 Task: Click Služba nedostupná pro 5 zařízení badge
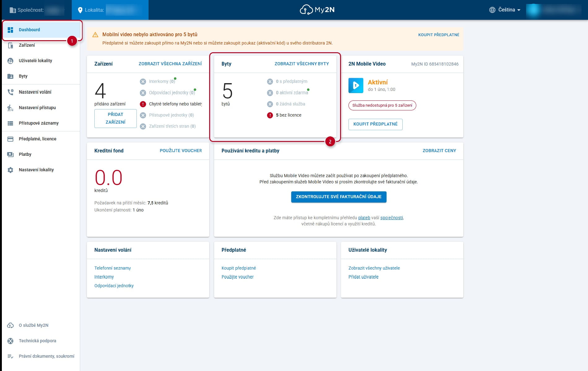[x=382, y=106]
